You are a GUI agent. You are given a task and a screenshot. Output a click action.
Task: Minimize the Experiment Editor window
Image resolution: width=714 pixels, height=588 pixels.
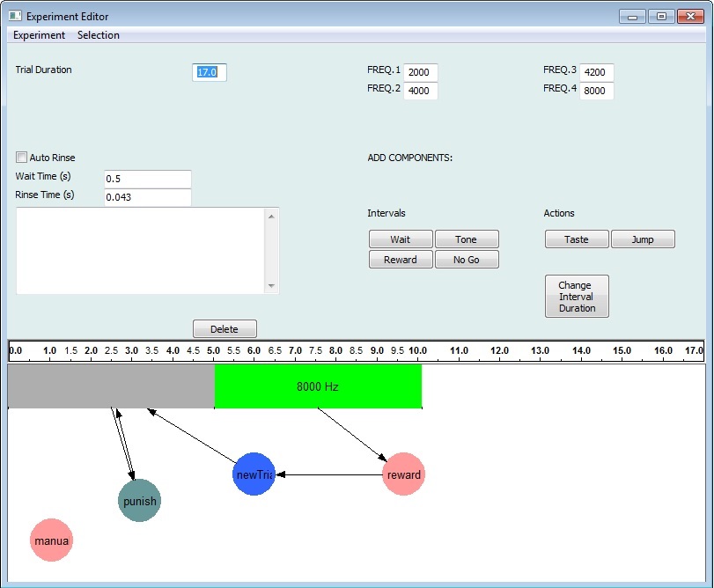coord(632,17)
